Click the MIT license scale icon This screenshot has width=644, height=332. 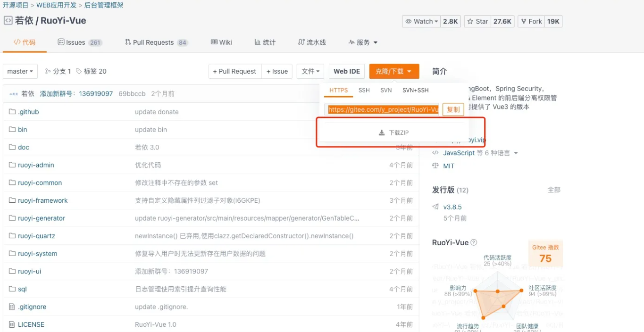point(435,166)
